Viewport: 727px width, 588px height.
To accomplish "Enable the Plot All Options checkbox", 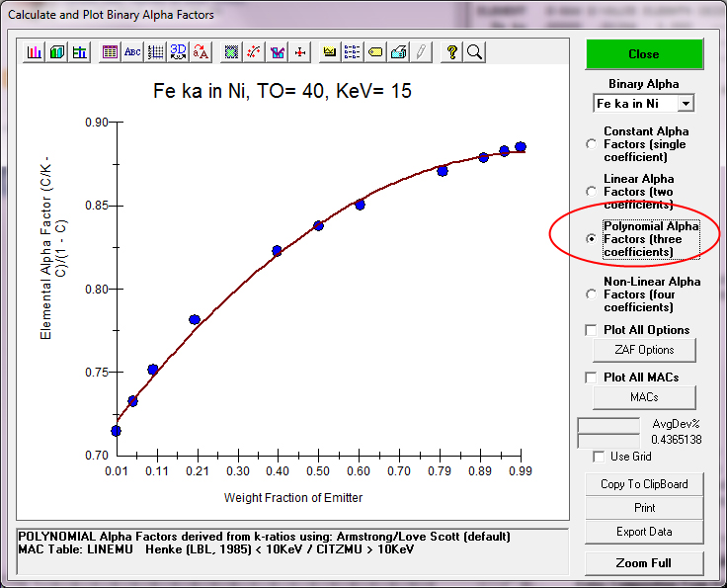I will tap(592, 330).
